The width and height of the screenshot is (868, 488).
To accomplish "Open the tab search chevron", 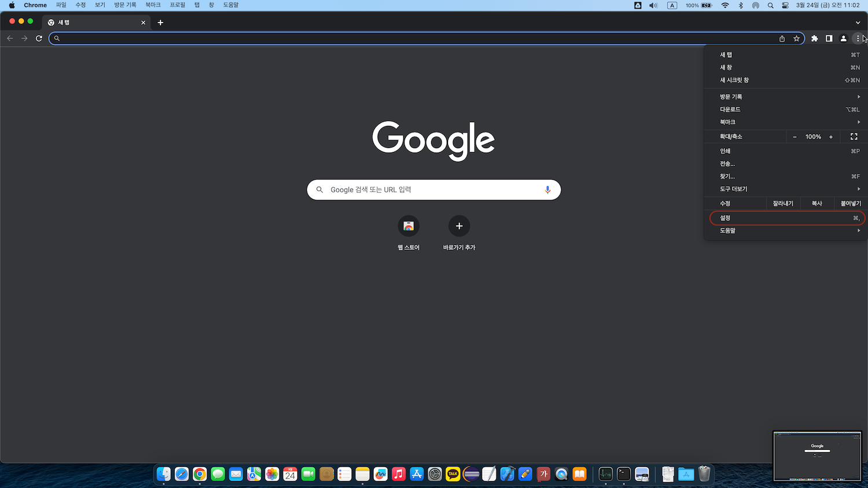I will pyautogui.click(x=858, y=23).
